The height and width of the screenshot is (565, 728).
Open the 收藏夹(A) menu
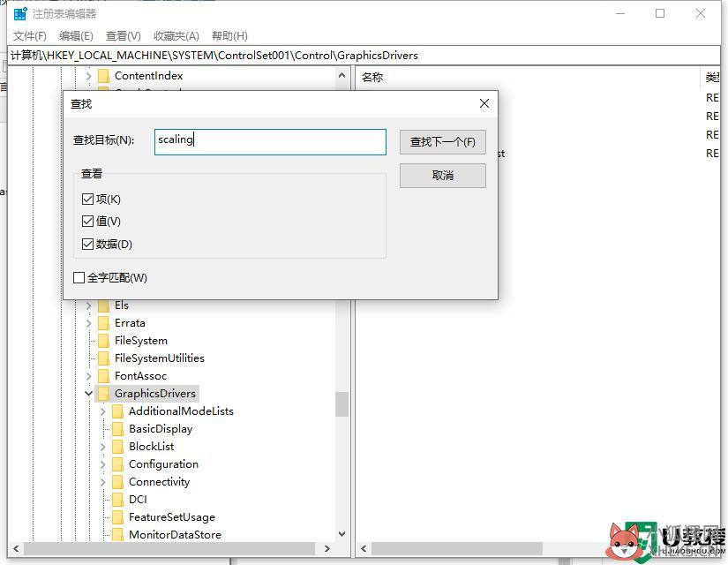coord(176,36)
